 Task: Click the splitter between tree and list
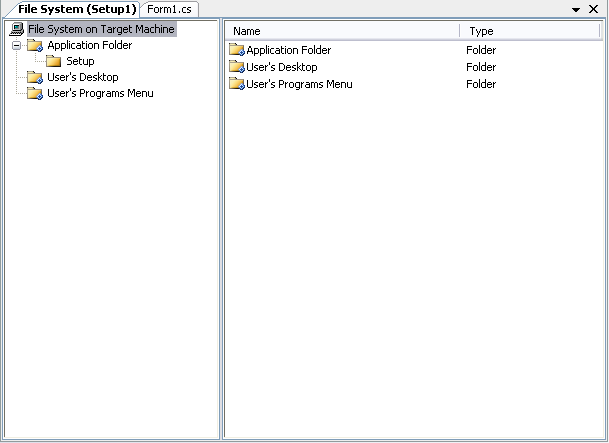click(222, 229)
